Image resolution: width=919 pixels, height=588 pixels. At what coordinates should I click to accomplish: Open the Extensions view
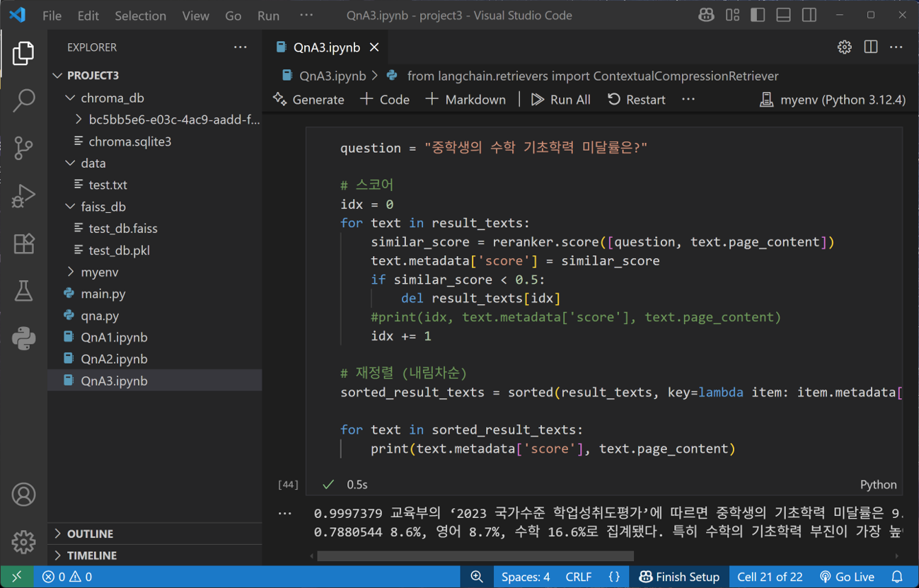(23, 243)
